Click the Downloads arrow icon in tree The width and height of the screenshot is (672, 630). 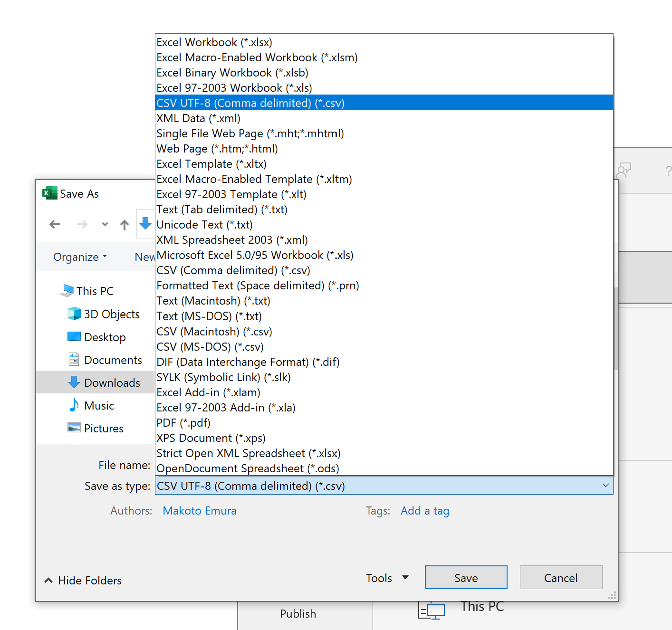point(74,382)
